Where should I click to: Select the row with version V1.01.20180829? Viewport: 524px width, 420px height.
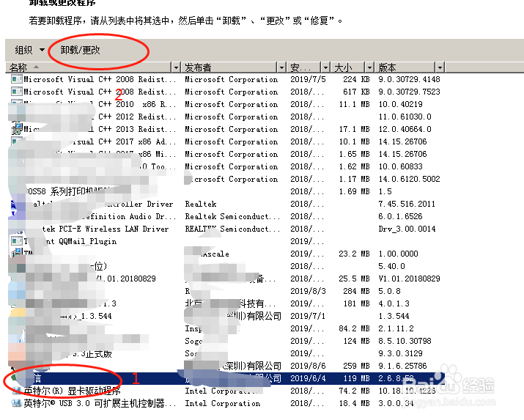[226, 279]
